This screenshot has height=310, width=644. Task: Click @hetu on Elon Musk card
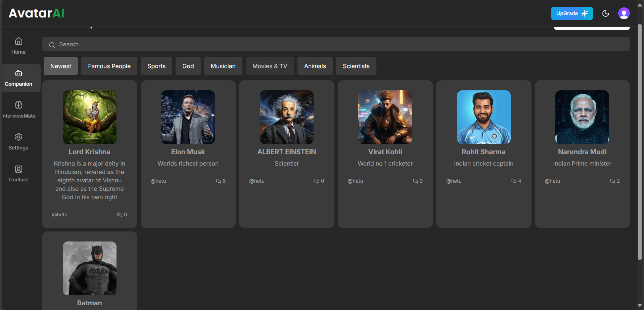pos(158,181)
